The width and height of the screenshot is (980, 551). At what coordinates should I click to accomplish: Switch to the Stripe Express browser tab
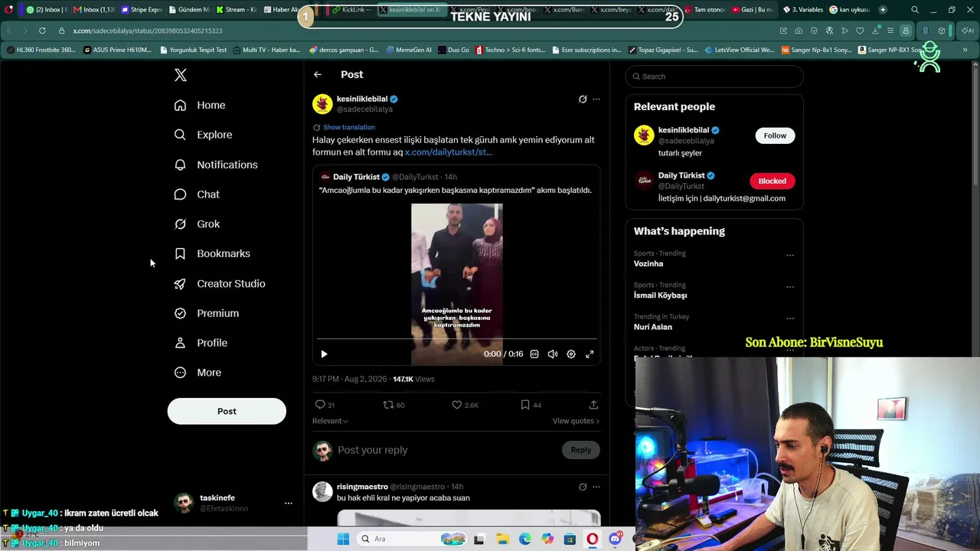click(x=142, y=10)
